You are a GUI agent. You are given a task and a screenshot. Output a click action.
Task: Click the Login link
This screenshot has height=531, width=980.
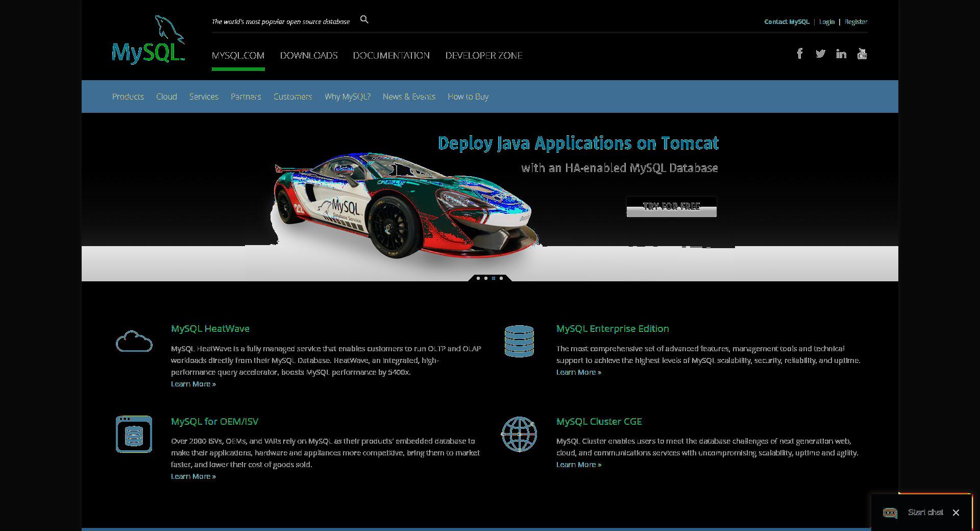(827, 21)
